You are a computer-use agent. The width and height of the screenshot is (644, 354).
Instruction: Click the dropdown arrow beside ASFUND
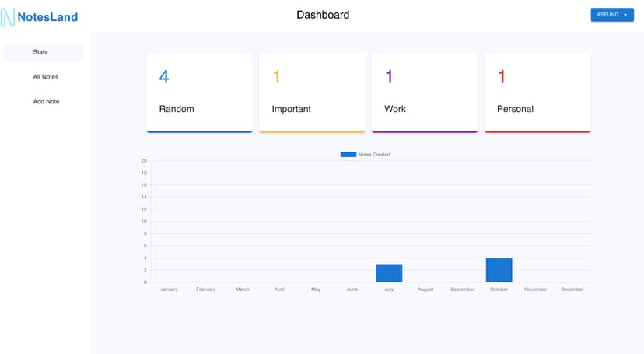point(625,15)
